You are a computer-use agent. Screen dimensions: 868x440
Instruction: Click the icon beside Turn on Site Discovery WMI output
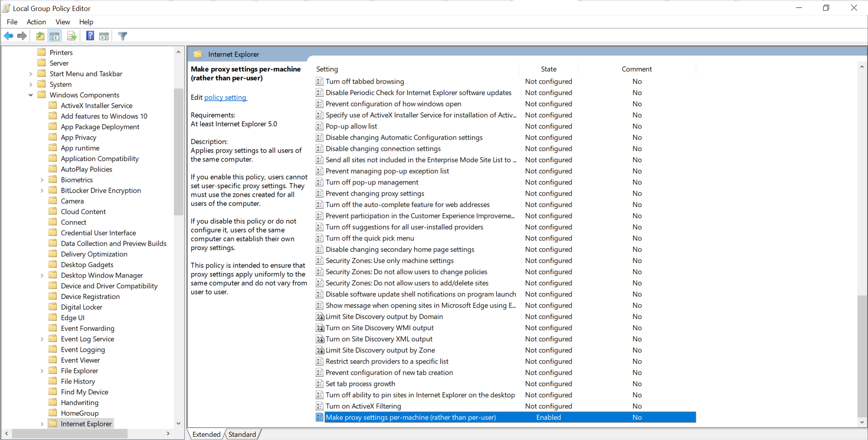320,328
